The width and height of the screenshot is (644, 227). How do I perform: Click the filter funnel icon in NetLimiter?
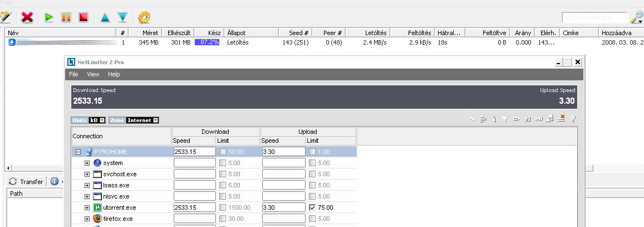pos(505,119)
